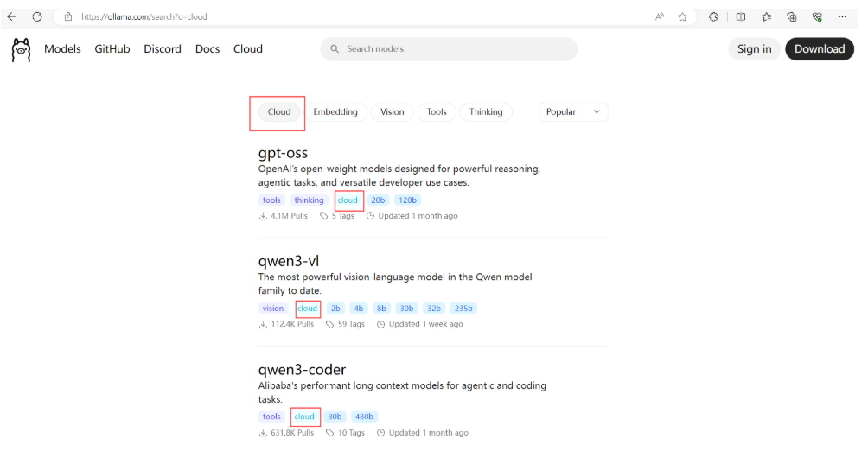Viewport: 868px width, 458px height.
Task: Open the read aloud icon in the address bar
Action: tap(660, 16)
